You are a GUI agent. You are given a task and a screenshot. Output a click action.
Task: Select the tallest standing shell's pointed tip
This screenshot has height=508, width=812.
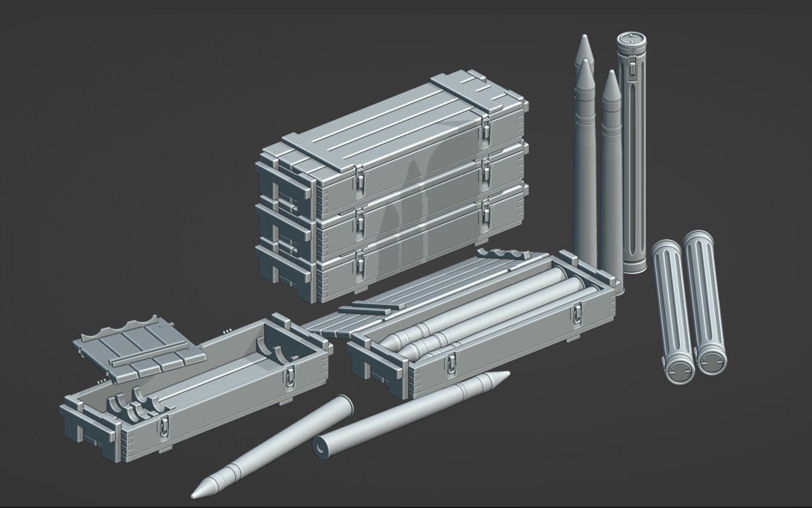pos(582,45)
